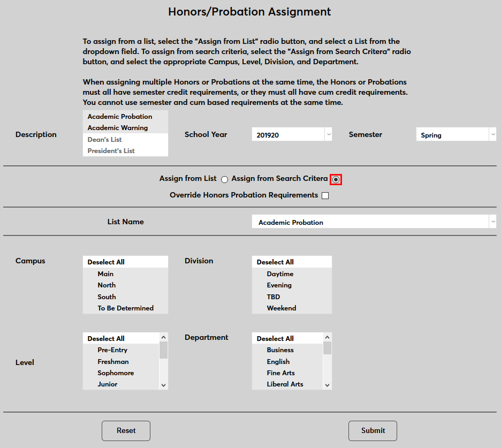Select "Academic Probation" in the Description list
Viewport: 501px width, 448px height.
pos(119,116)
